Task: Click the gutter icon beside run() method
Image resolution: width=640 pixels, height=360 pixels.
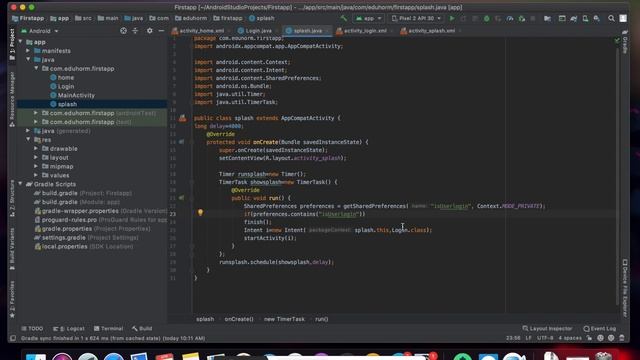Action: [181, 198]
